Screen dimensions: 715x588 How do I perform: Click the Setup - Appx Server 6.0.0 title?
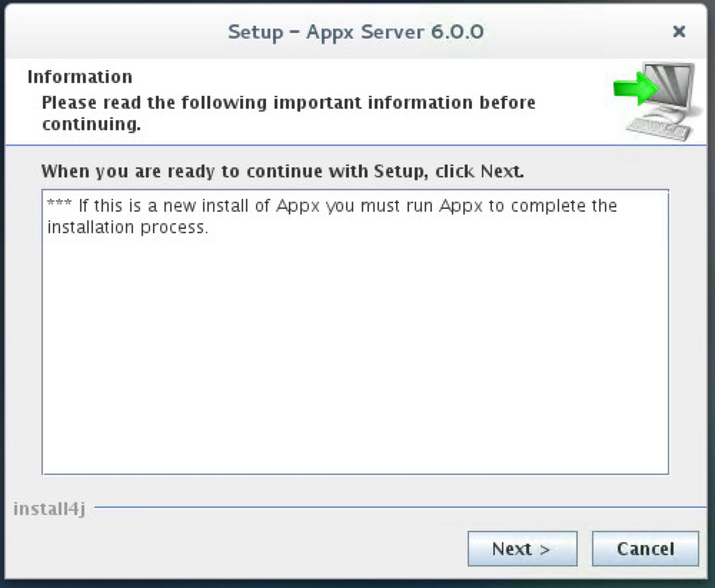point(355,31)
